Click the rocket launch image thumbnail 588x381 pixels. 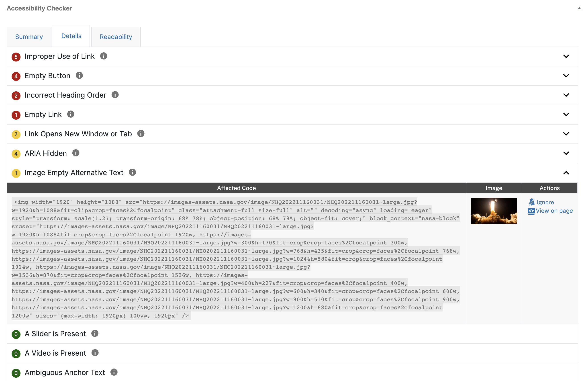(494, 211)
